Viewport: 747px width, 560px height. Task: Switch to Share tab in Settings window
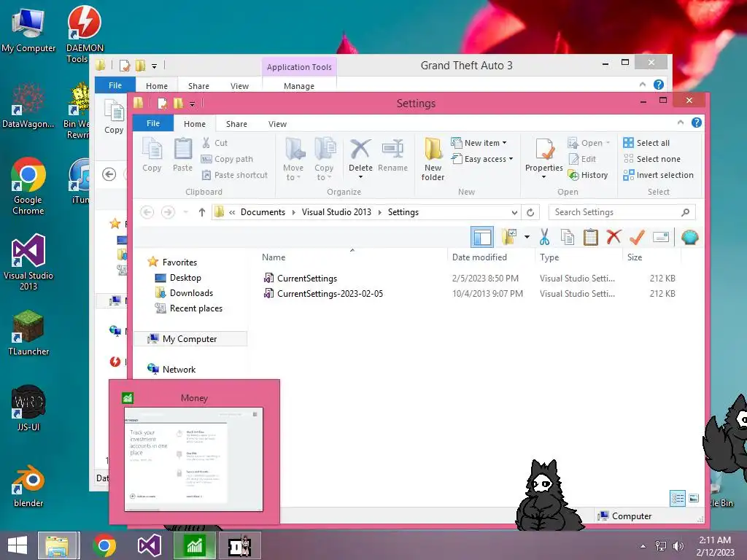pyautogui.click(x=236, y=124)
